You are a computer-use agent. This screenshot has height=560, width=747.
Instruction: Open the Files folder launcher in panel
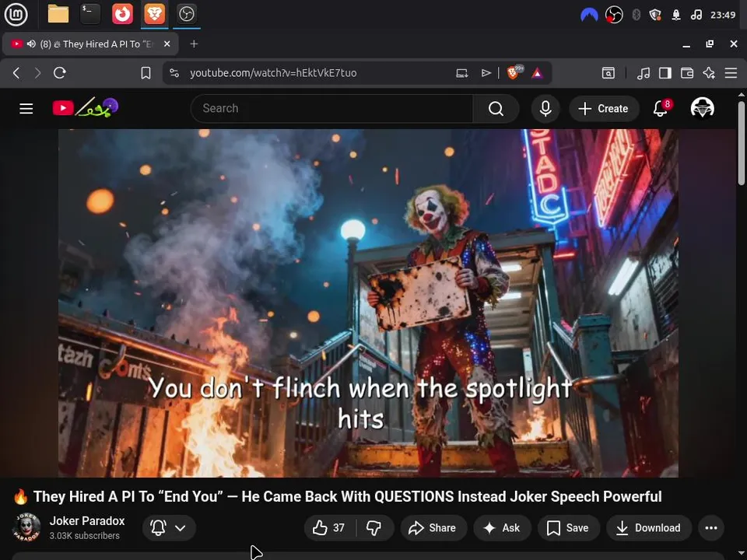click(x=58, y=14)
